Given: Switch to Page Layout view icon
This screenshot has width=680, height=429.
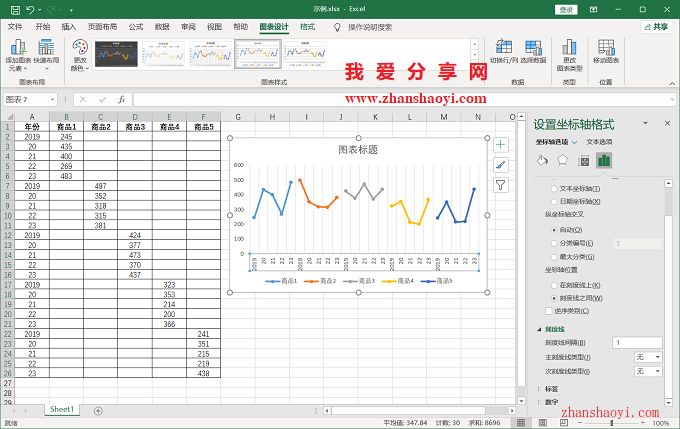Looking at the screenshot, I should point(543,422).
